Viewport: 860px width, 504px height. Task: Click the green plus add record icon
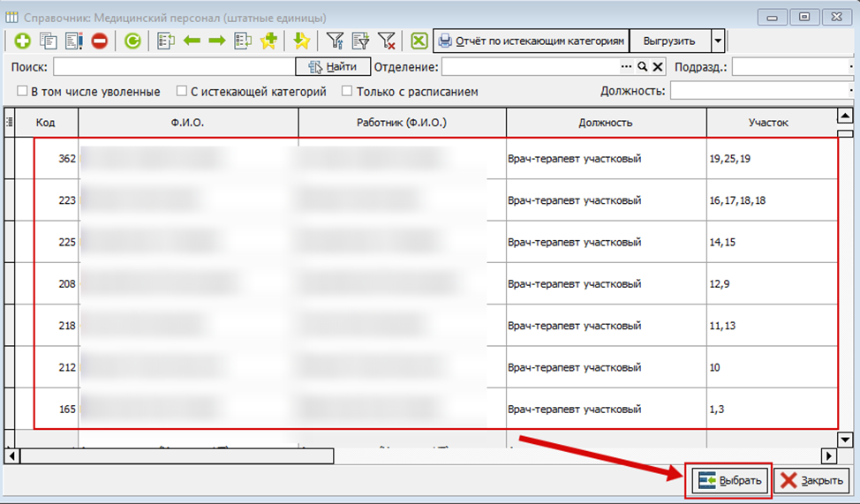(x=22, y=41)
